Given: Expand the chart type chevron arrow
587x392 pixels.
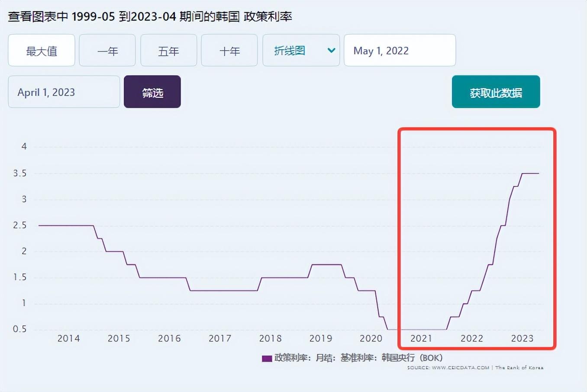Looking at the screenshot, I should tap(331, 50).
